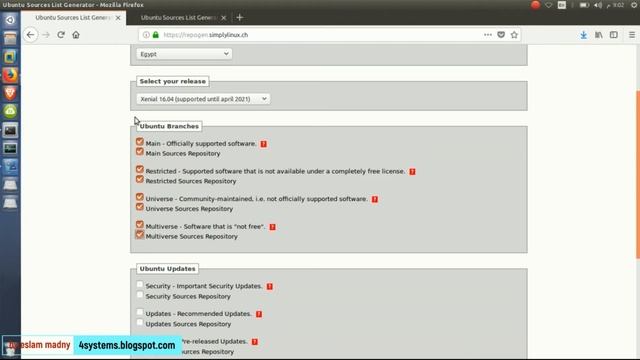Viewport: 640px width, 360px height.
Task: Switch to second Ubuntu Sources List tab
Action: pos(178,18)
